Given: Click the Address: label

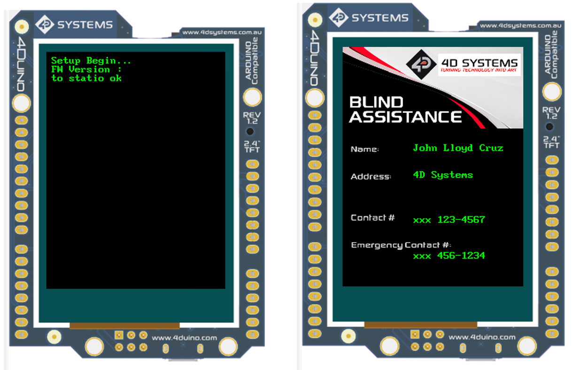Looking at the screenshot, I should point(371,177).
